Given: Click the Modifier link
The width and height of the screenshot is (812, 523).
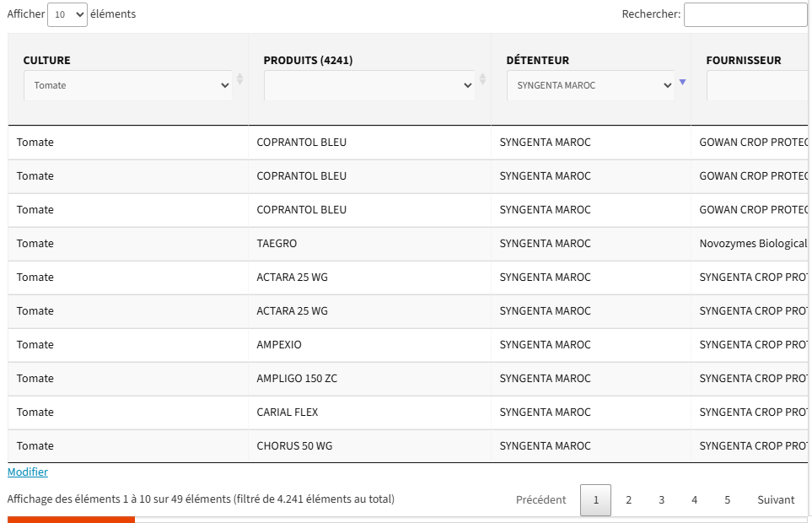Looking at the screenshot, I should point(28,472).
